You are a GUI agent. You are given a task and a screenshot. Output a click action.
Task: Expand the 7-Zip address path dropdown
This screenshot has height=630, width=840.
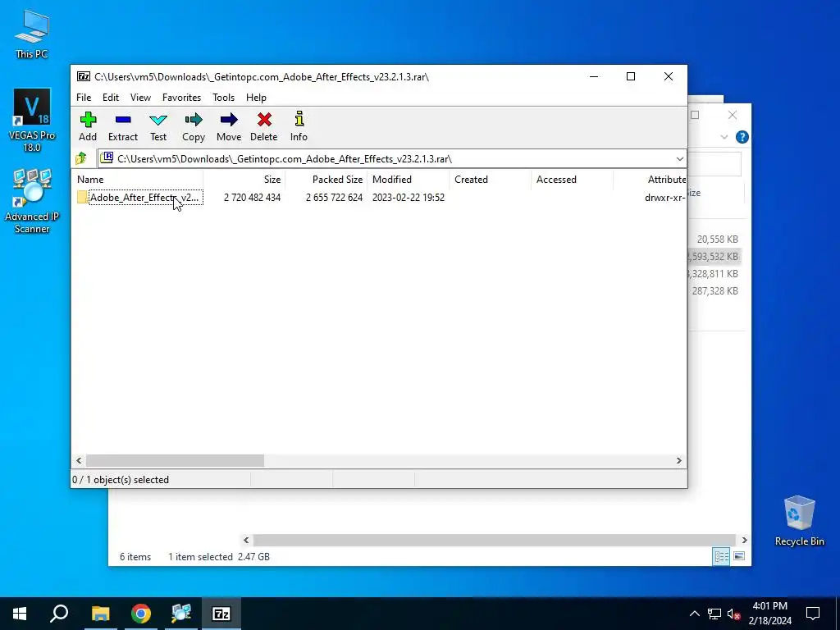(679, 159)
